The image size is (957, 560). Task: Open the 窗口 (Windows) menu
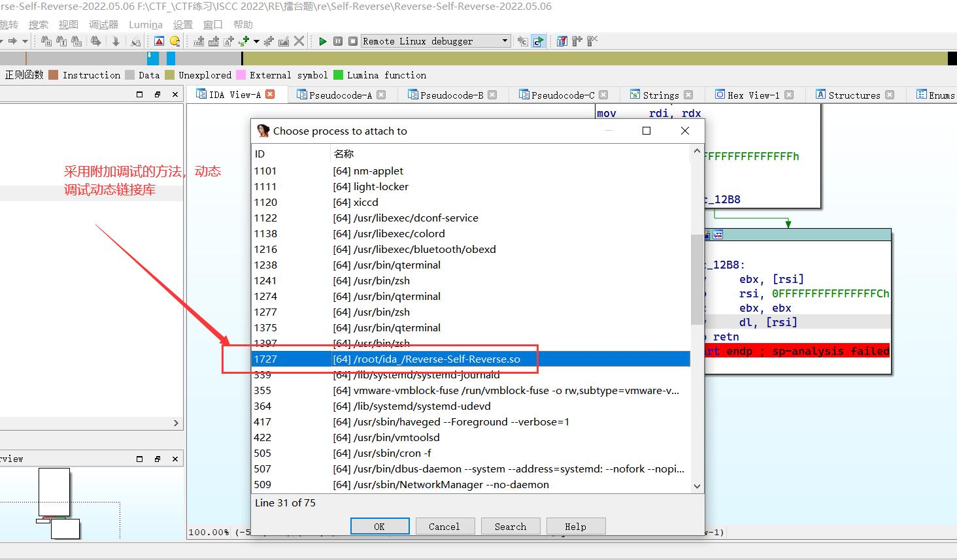(212, 24)
